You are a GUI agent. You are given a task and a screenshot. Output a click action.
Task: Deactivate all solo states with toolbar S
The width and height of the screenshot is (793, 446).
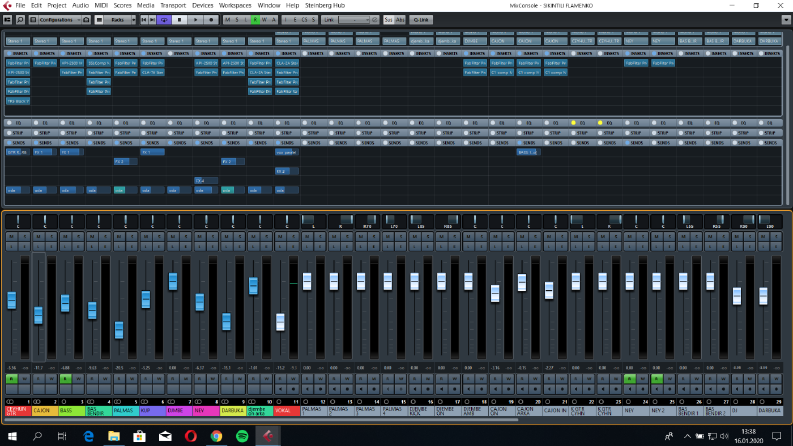point(237,20)
